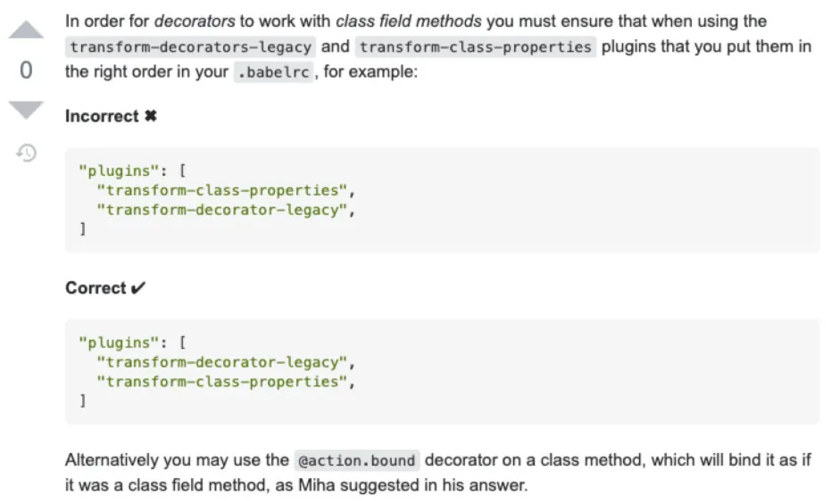Upvote this answer with the up arrow
The width and height of the screenshot is (831, 504).
click(x=26, y=31)
